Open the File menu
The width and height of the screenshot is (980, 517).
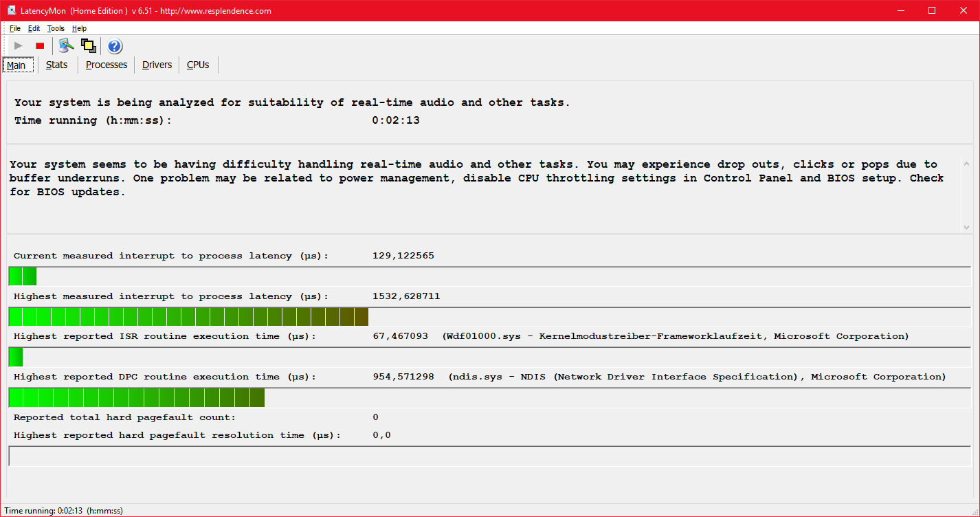[15, 28]
